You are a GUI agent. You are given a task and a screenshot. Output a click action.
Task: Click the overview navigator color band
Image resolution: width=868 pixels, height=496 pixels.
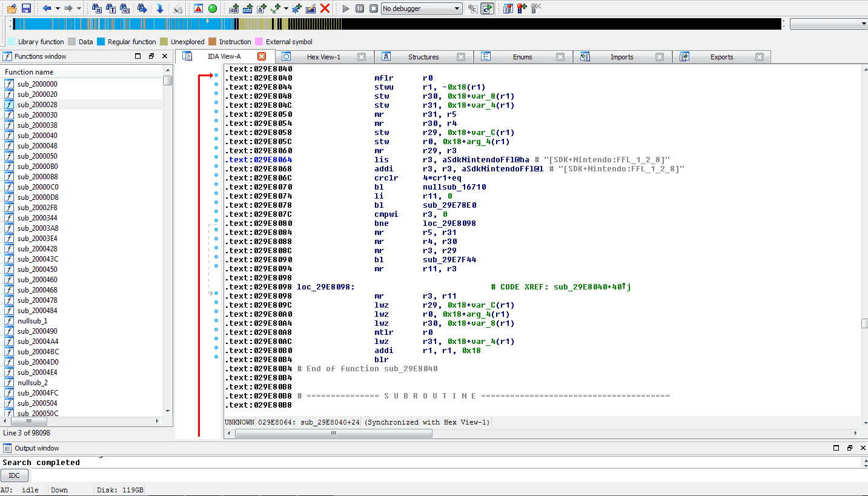point(397,24)
